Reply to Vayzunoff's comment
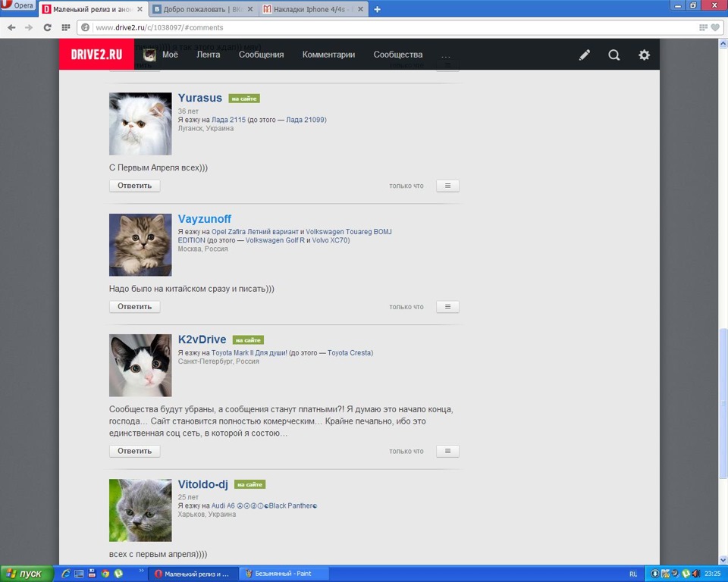The image size is (728, 582). (135, 307)
